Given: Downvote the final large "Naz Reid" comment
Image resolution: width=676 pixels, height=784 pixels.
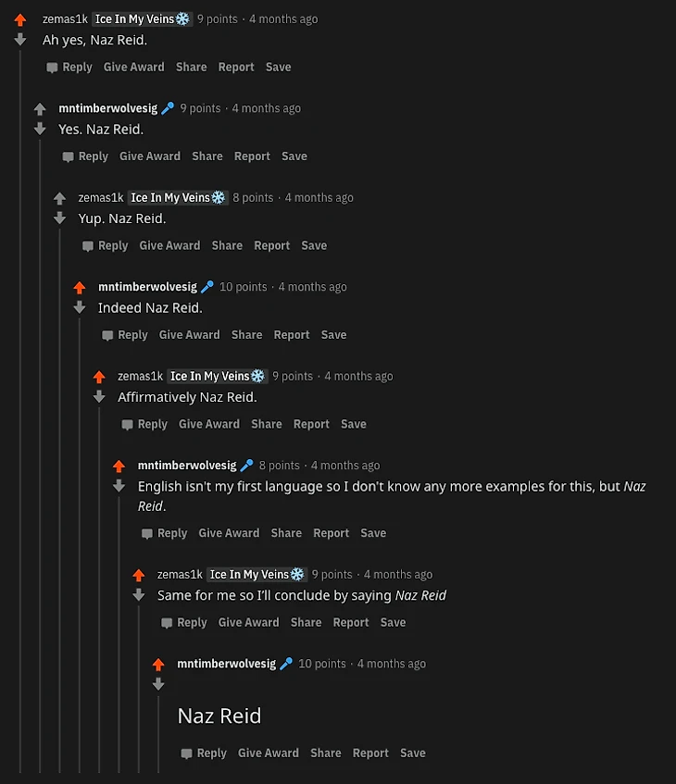Looking at the screenshot, I should pos(158,684).
